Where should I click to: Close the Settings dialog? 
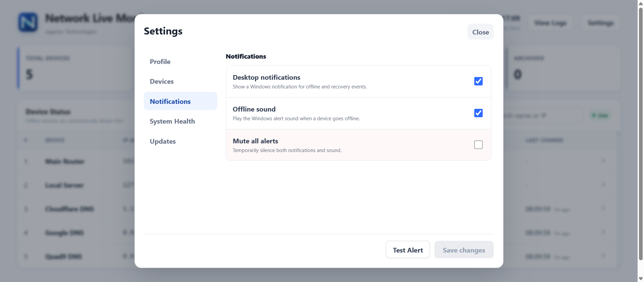click(480, 32)
